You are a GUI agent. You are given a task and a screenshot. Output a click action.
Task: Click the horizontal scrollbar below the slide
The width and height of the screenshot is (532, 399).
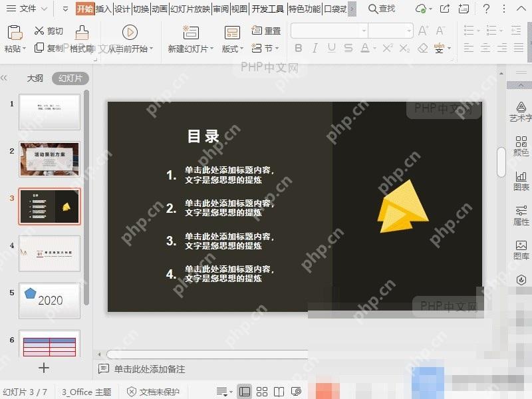coord(207,354)
